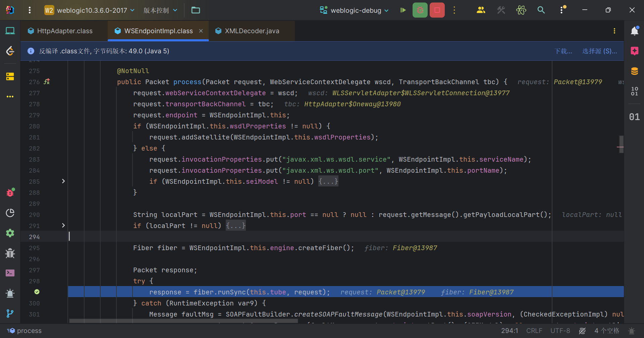This screenshot has height=338, width=644.
Task: Open the weblogic10.3.6.0-2017 project dropdown
Action: tap(90, 10)
